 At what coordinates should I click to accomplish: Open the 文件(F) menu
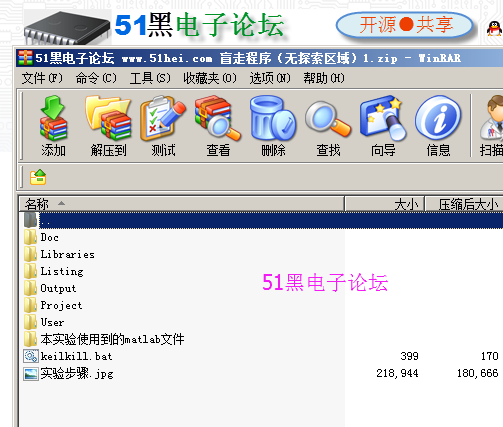click(42, 78)
